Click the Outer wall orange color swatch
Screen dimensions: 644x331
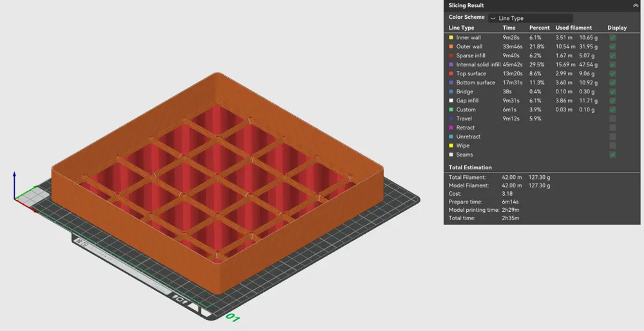451,46
